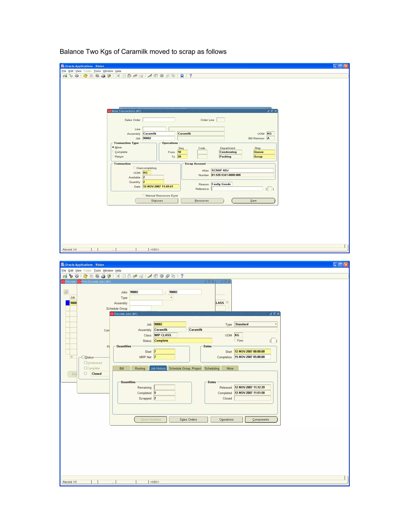
Task: Click the Help question mark in top toolbar
Action: 191,76
